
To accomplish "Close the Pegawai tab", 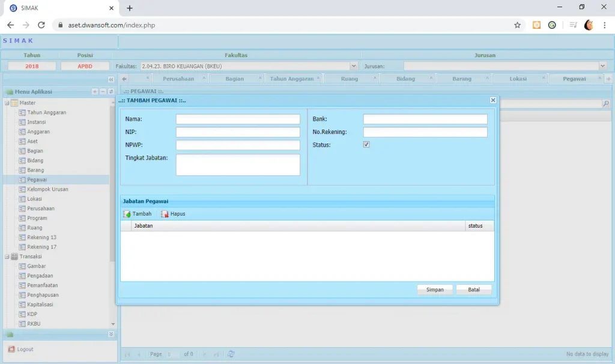I will pyautogui.click(x=600, y=78).
